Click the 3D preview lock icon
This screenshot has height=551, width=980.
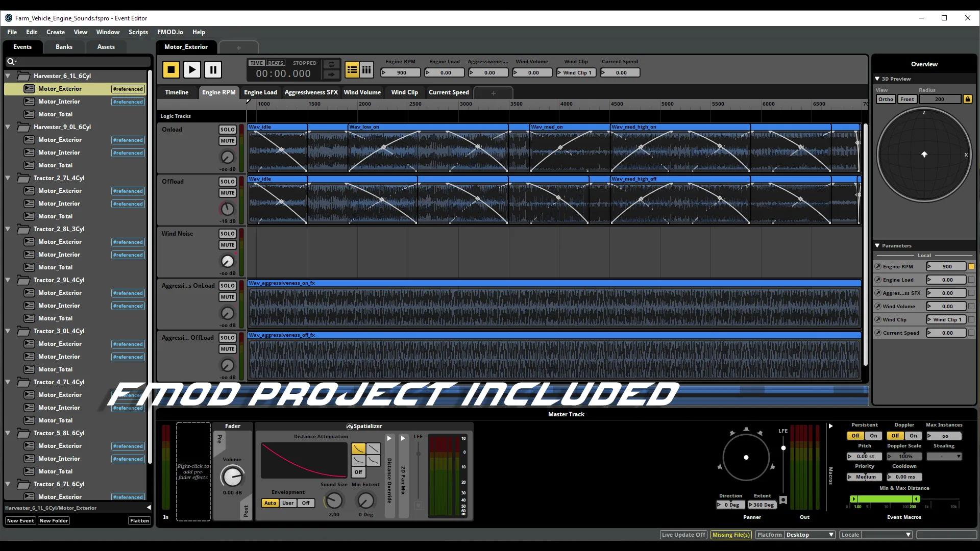[967, 99]
